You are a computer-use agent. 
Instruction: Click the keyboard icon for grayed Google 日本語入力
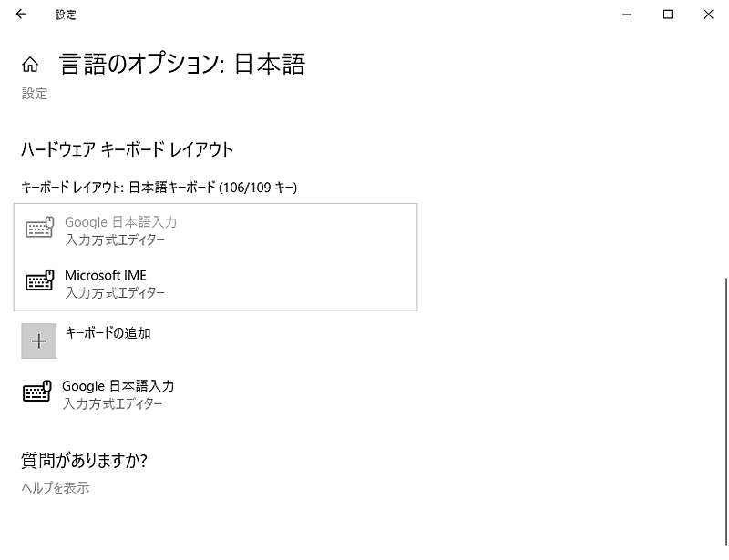pyautogui.click(x=38, y=229)
